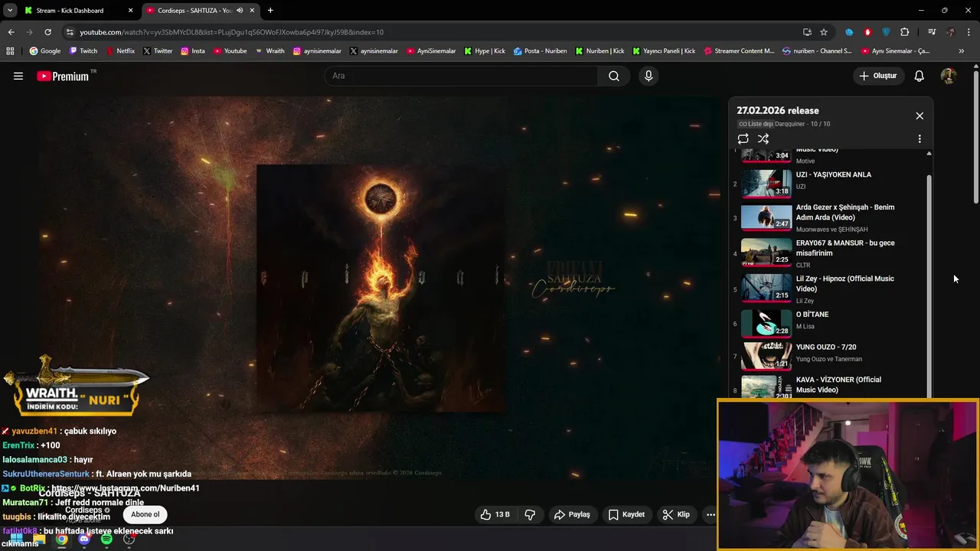Viewport: 980px width, 551px height.
Task: Open the Twitter bookmark
Action: tap(158, 51)
